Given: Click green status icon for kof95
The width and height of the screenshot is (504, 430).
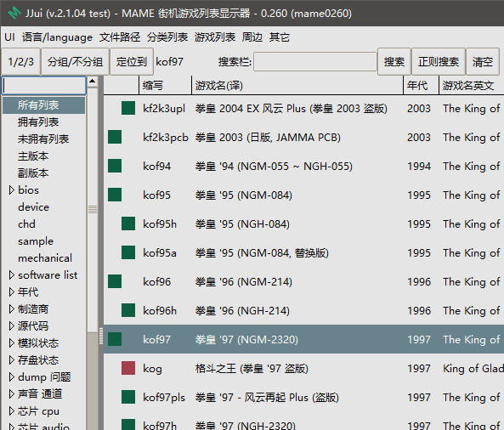Looking at the screenshot, I should coord(115,195).
